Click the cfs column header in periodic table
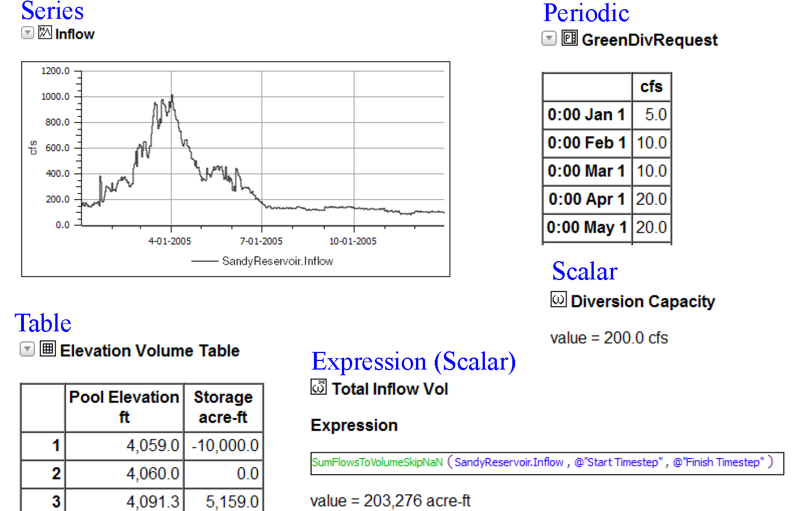812x511 pixels. point(651,87)
